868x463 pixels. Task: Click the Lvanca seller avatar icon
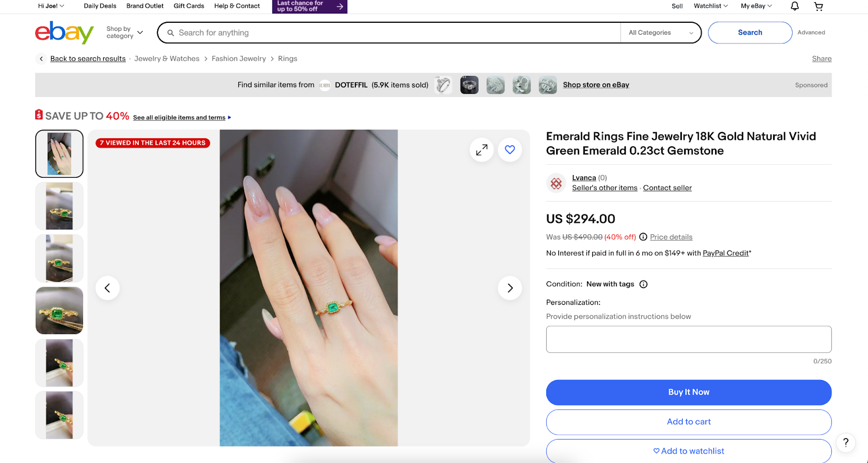[x=556, y=183]
